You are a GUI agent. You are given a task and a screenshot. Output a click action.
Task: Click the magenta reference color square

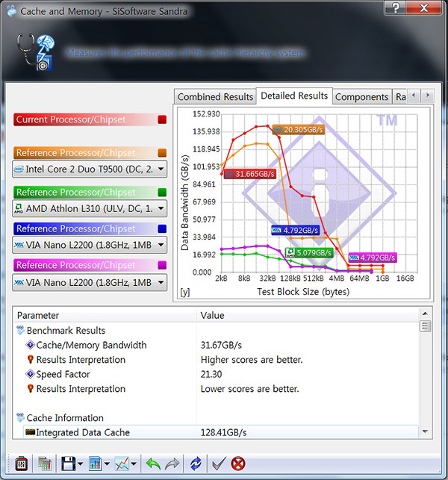click(x=162, y=265)
